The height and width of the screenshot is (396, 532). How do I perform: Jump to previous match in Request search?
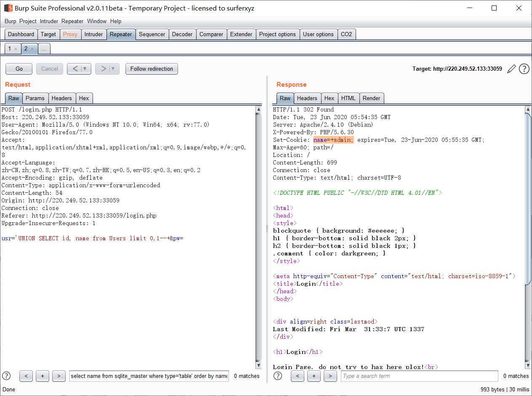point(26,376)
